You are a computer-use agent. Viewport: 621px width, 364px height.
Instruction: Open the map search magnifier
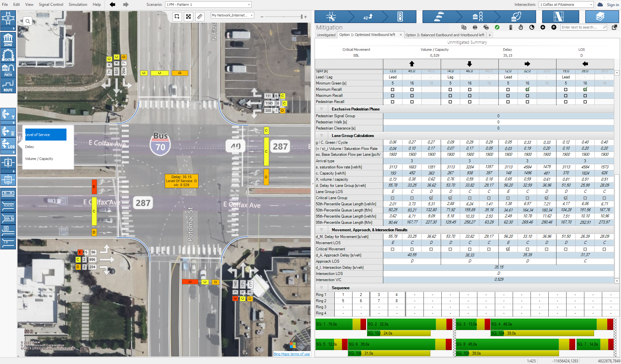(28, 21)
